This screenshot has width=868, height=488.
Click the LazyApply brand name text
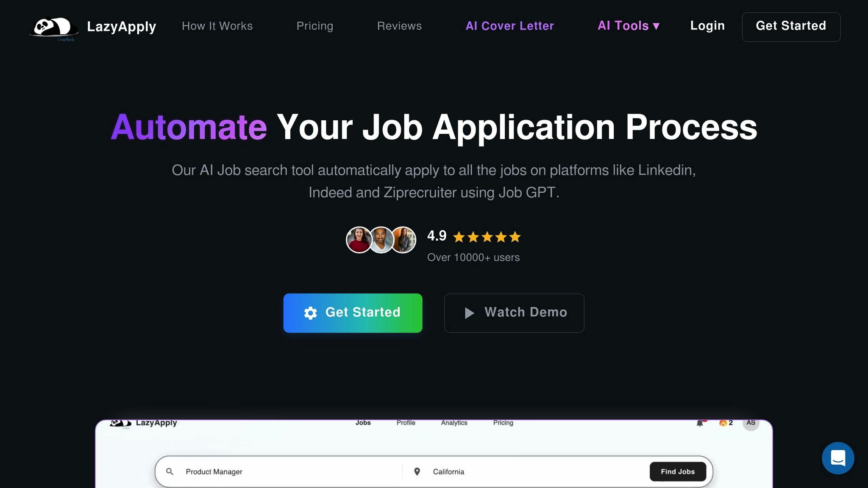click(122, 27)
